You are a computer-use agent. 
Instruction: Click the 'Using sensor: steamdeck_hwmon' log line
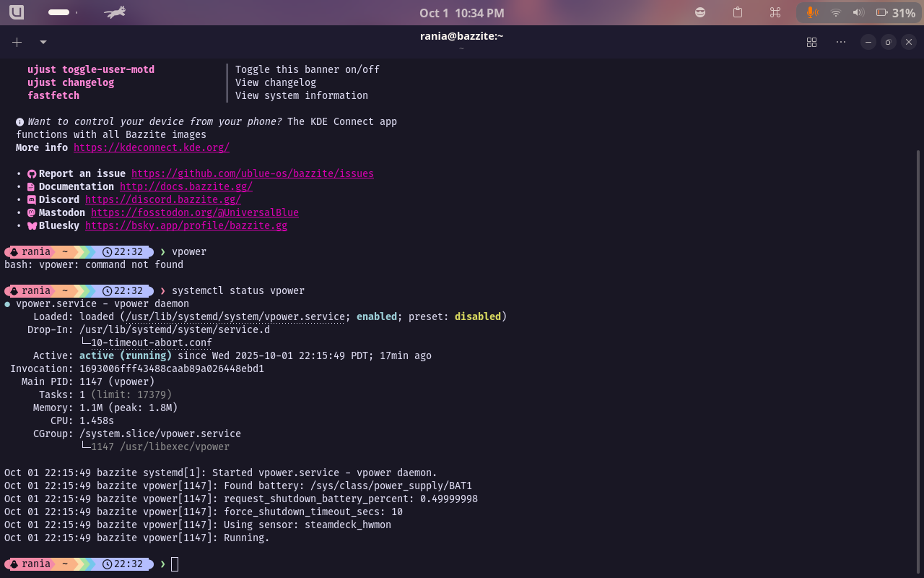pyautogui.click(x=198, y=525)
